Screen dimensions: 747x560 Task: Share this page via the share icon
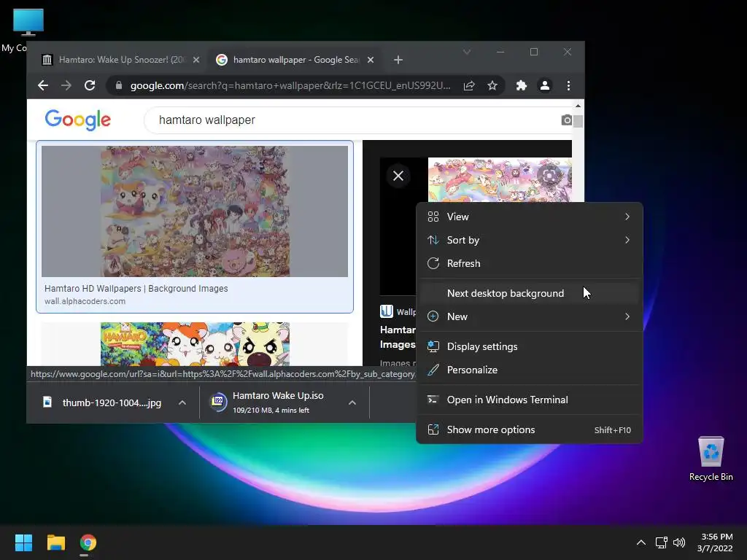(469, 86)
